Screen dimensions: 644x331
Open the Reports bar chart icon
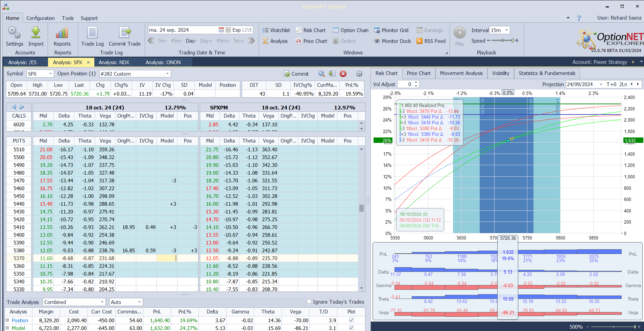[x=62, y=32]
